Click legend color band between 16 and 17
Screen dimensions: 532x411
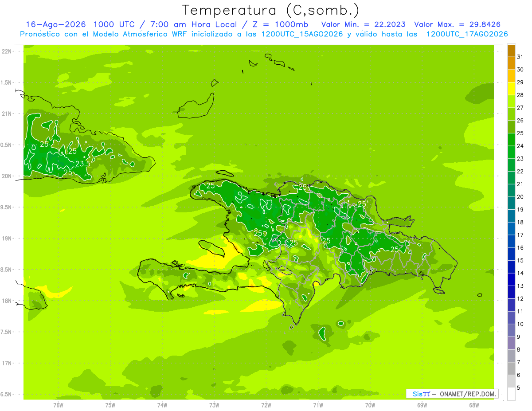coord(511,241)
